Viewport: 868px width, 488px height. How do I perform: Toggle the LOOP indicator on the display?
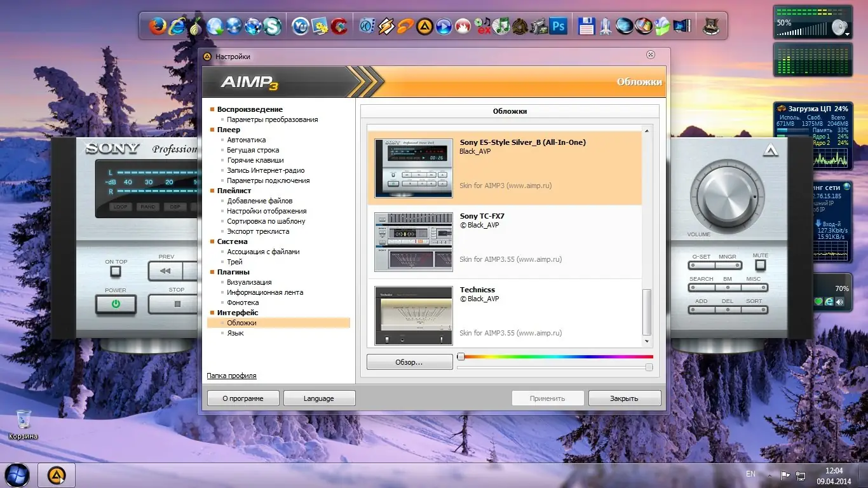pyautogui.click(x=120, y=207)
